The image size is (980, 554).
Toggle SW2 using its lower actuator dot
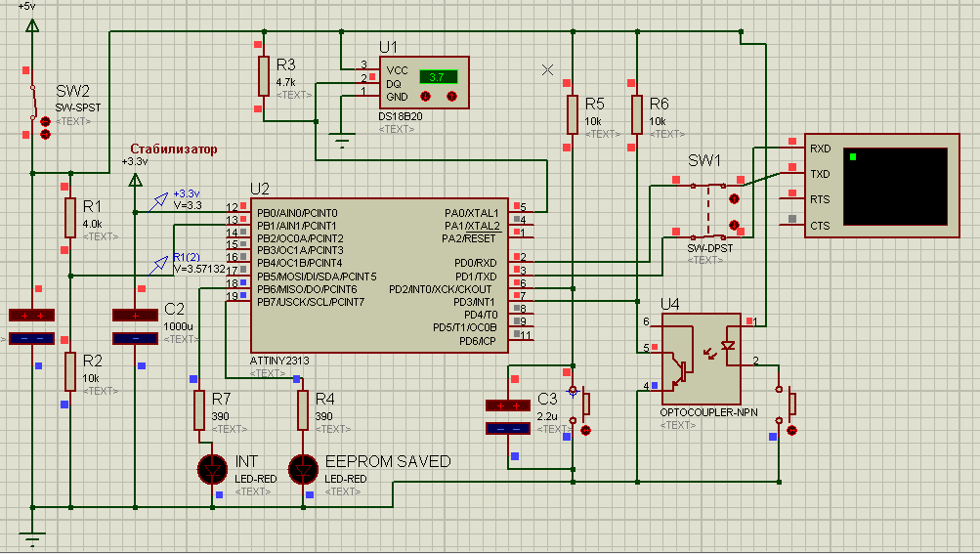[x=45, y=135]
